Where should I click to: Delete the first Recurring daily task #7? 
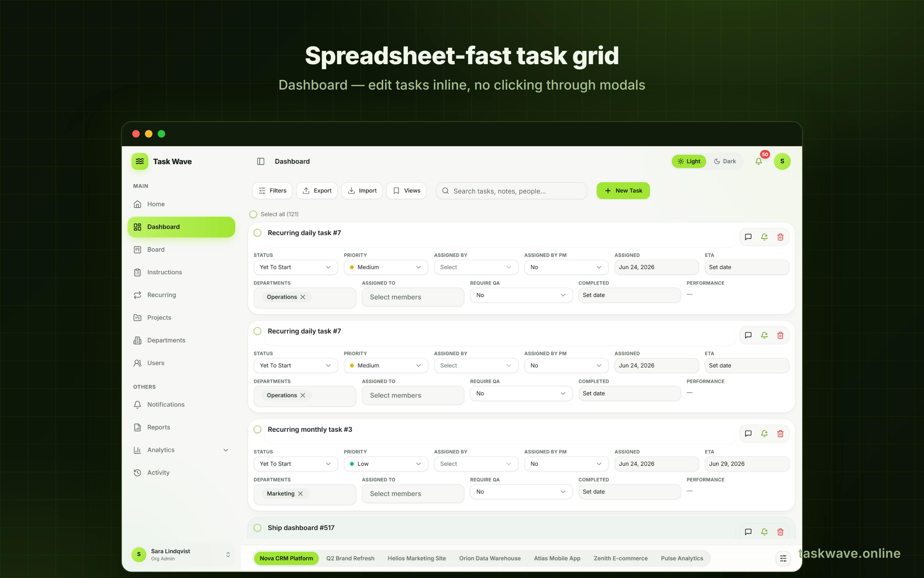[780, 237]
